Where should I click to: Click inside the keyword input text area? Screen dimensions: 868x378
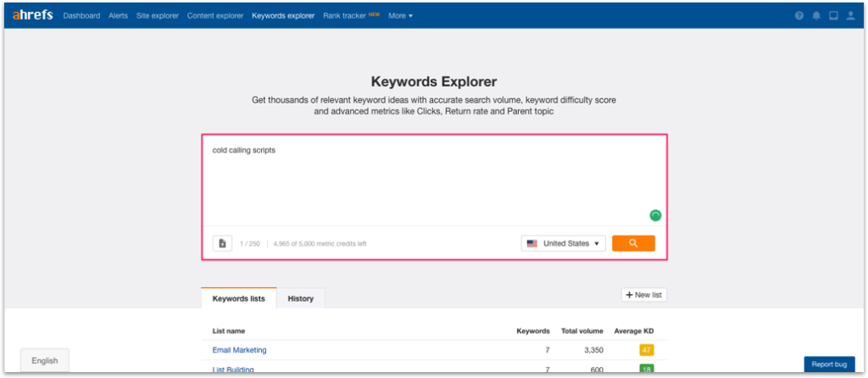[x=434, y=181]
